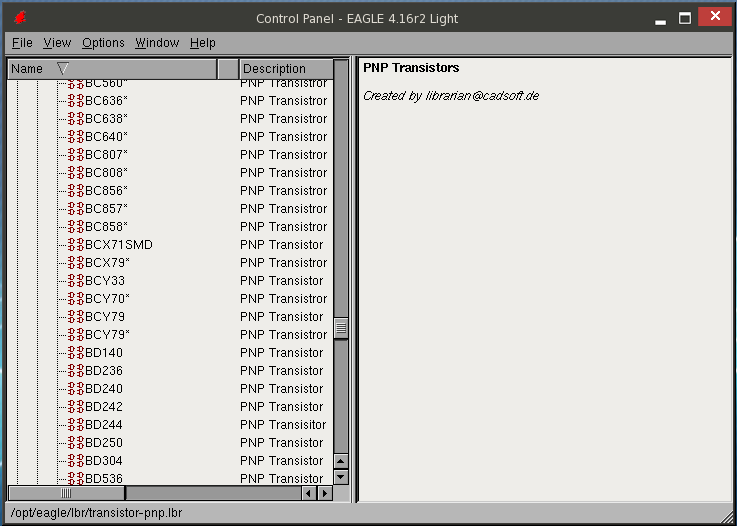Click the vertical scrollbar thumb grip
The width and height of the screenshot is (737, 526).
341,328
